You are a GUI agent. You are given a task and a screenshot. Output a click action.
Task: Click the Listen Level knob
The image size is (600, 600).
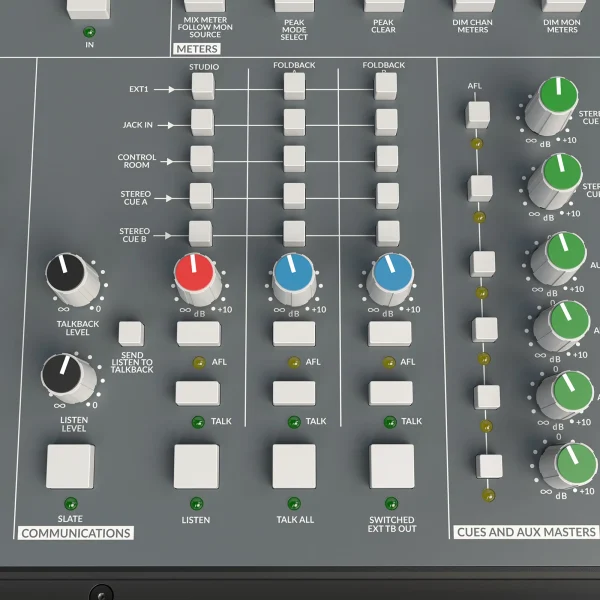67,378
